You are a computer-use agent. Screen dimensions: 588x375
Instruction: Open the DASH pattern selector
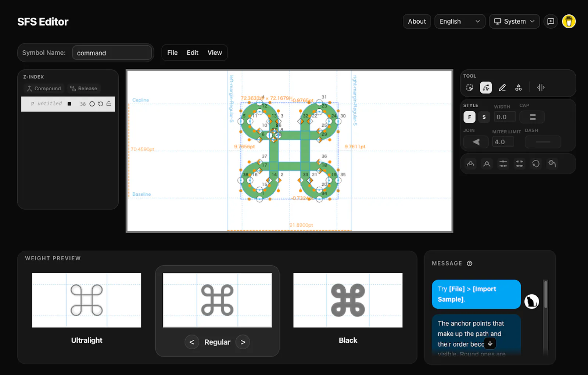point(543,142)
